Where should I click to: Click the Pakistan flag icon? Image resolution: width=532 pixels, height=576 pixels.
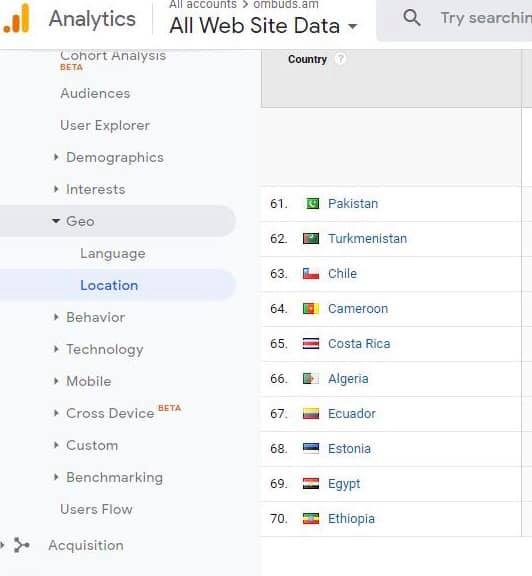[x=311, y=203]
